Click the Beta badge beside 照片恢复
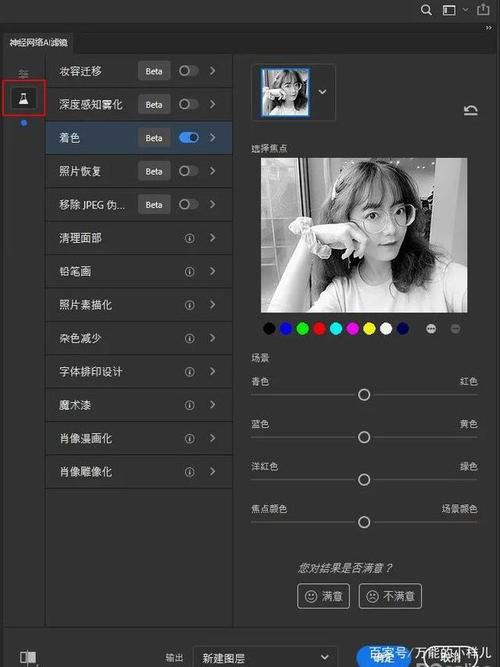 [x=154, y=171]
